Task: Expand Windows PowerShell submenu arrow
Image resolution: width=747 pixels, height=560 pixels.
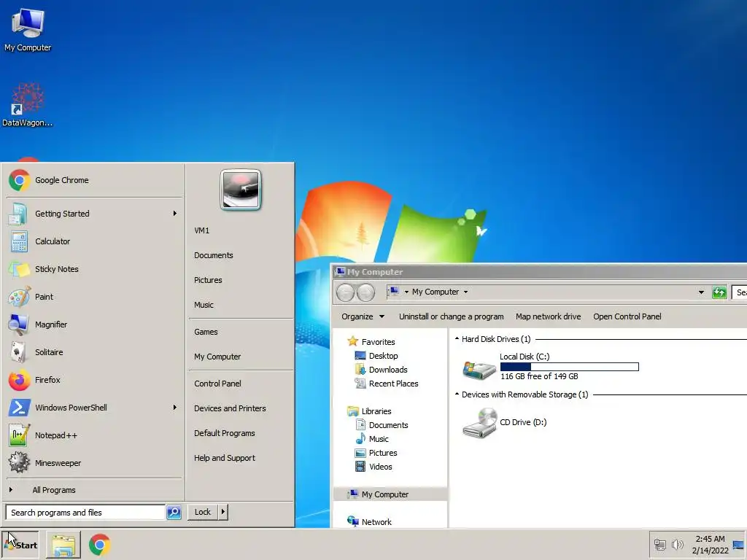Action: [175, 408]
